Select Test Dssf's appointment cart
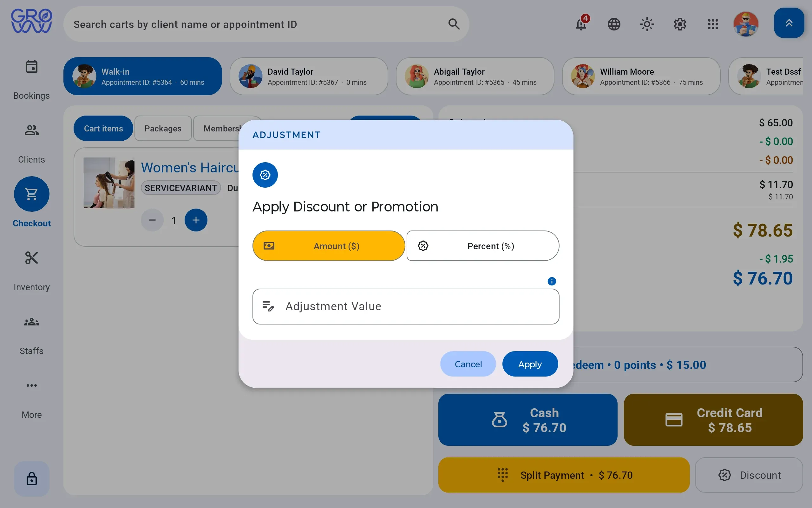 click(766, 76)
